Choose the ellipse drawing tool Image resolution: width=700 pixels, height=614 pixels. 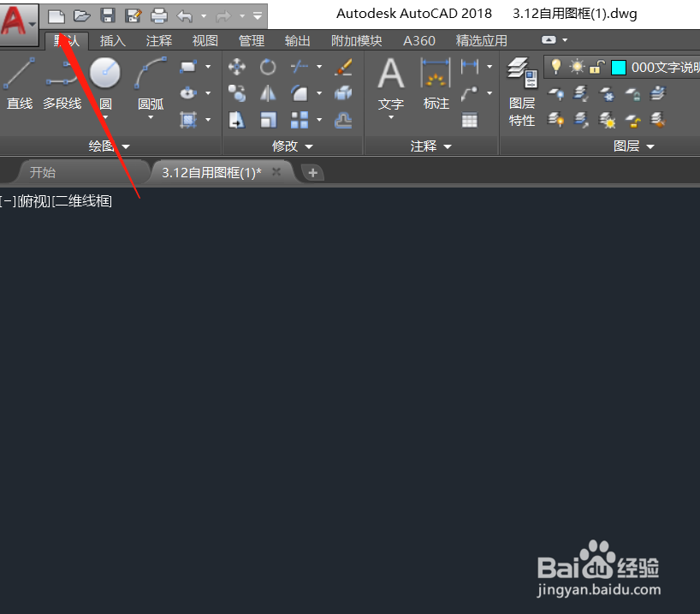click(188, 93)
